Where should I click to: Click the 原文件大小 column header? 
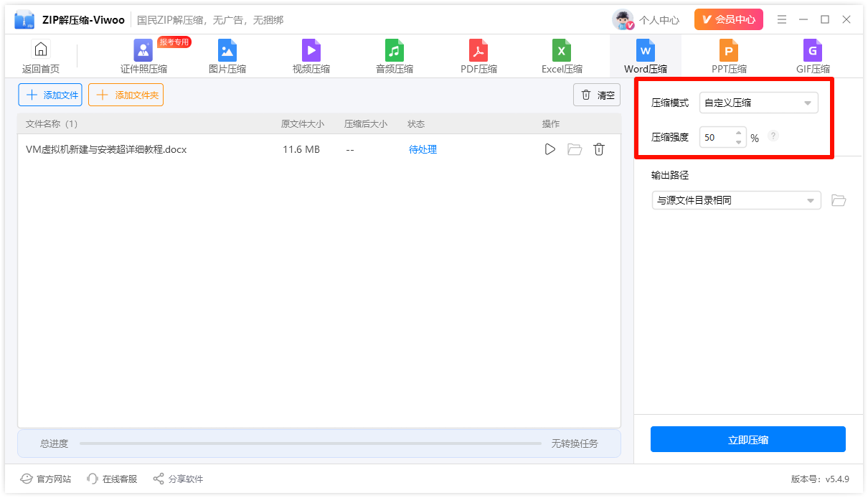[x=303, y=123]
